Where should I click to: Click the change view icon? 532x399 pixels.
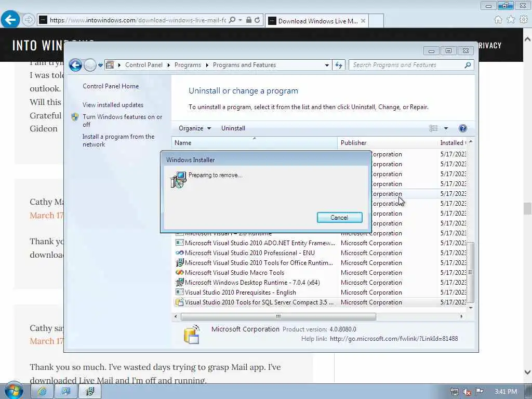434,128
